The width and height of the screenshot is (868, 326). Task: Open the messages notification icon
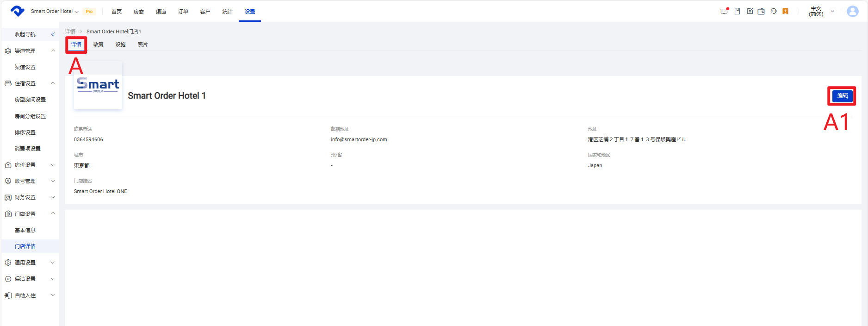pos(725,11)
